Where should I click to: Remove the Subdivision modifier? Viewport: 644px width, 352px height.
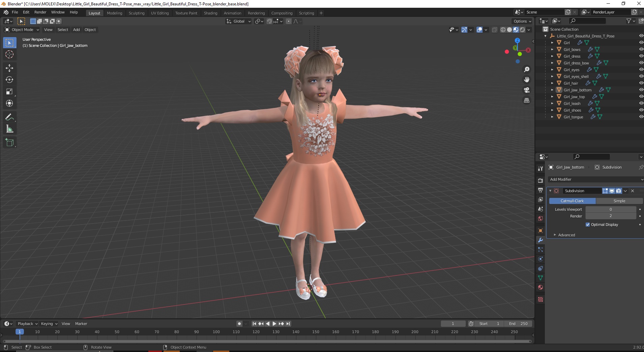(x=633, y=191)
